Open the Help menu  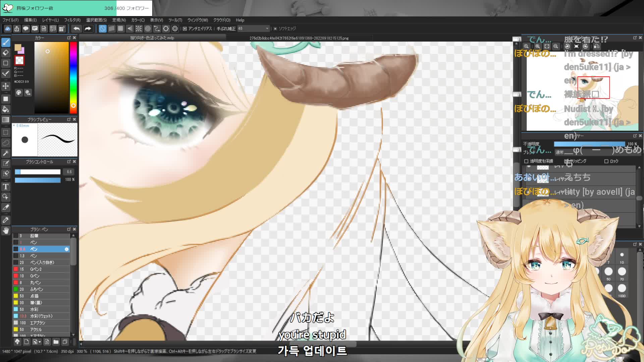(x=240, y=20)
